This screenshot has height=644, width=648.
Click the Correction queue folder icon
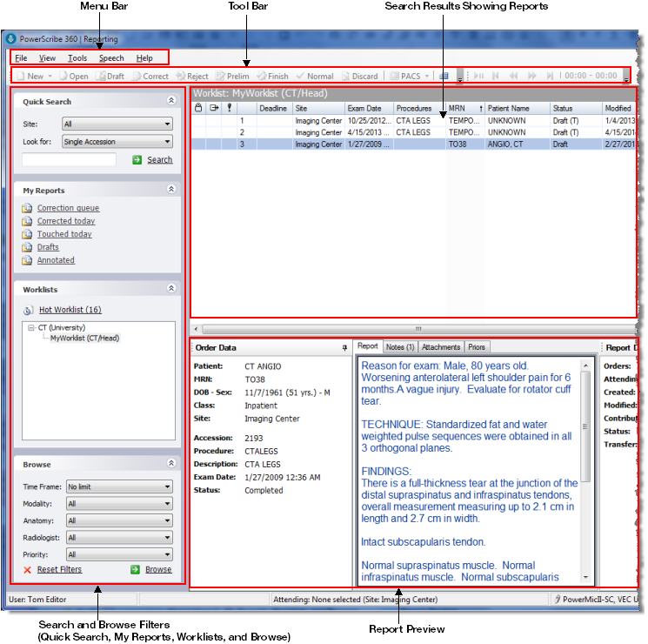coord(27,208)
